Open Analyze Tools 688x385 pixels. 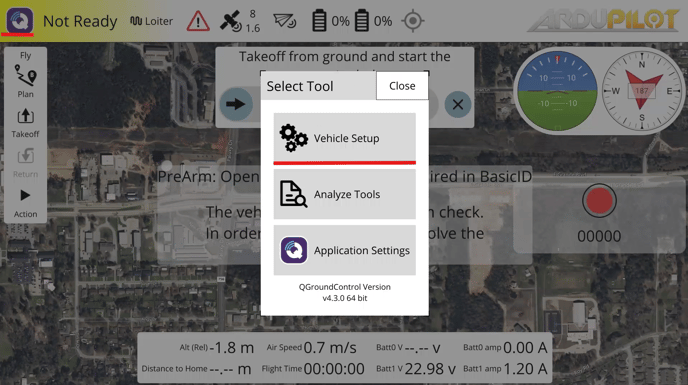[x=344, y=194]
